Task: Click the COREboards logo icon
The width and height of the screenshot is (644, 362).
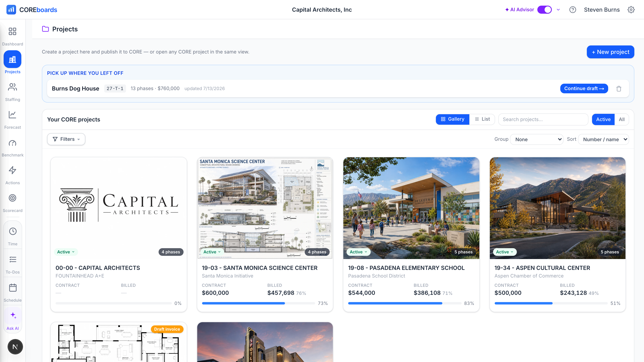Action: (x=11, y=10)
